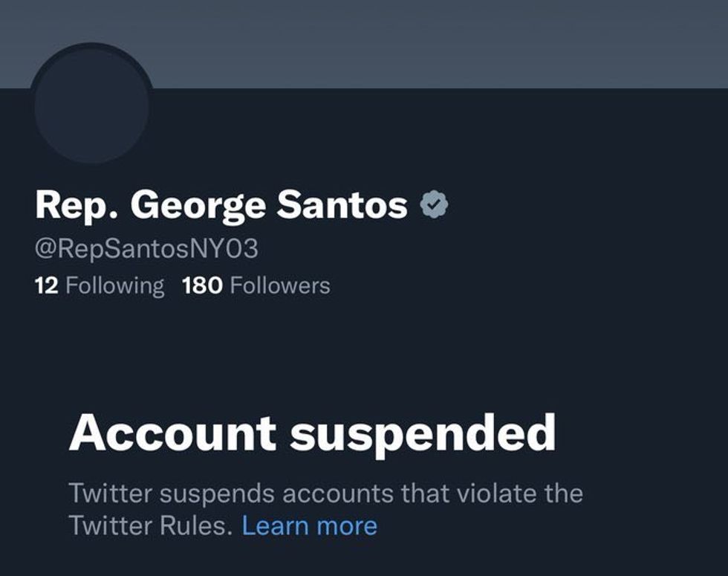Image resolution: width=728 pixels, height=576 pixels.
Task: Select the display name Rep. George Santos
Action: (221, 205)
